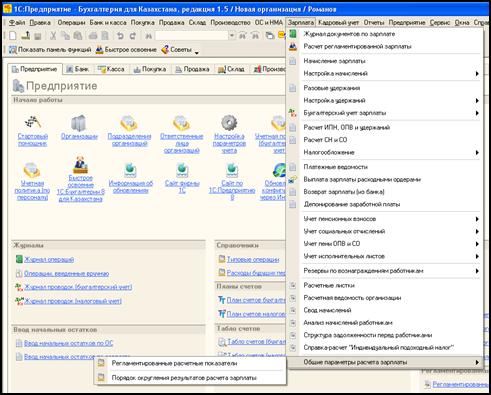Open Быстрое освоение 1С:Бухгалтерии icon
491x395 pixels.
[80, 165]
